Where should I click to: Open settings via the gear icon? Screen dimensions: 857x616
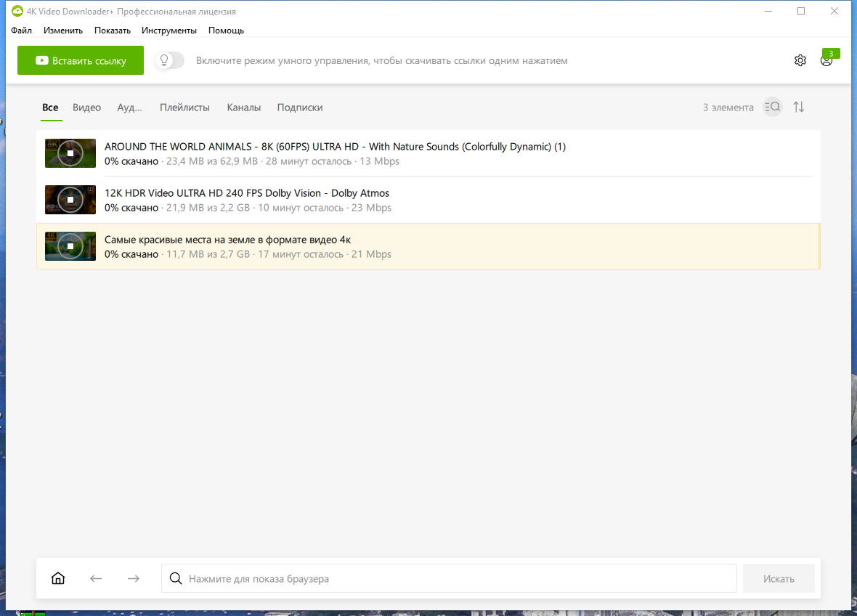point(800,60)
